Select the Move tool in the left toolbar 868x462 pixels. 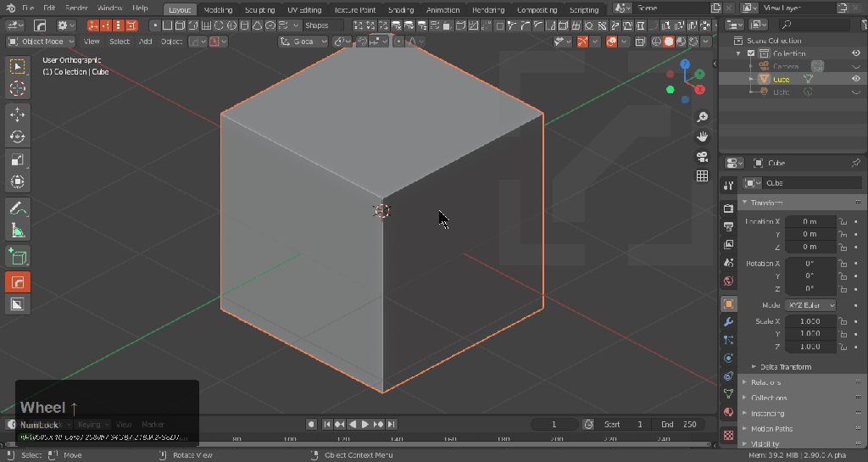pyautogui.click(x=18, y=114)
